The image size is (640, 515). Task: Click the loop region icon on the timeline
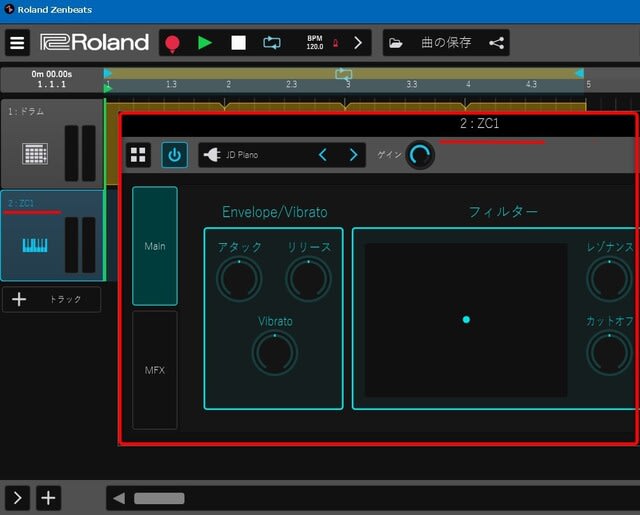pyautogui.click(x=344, y=74)
